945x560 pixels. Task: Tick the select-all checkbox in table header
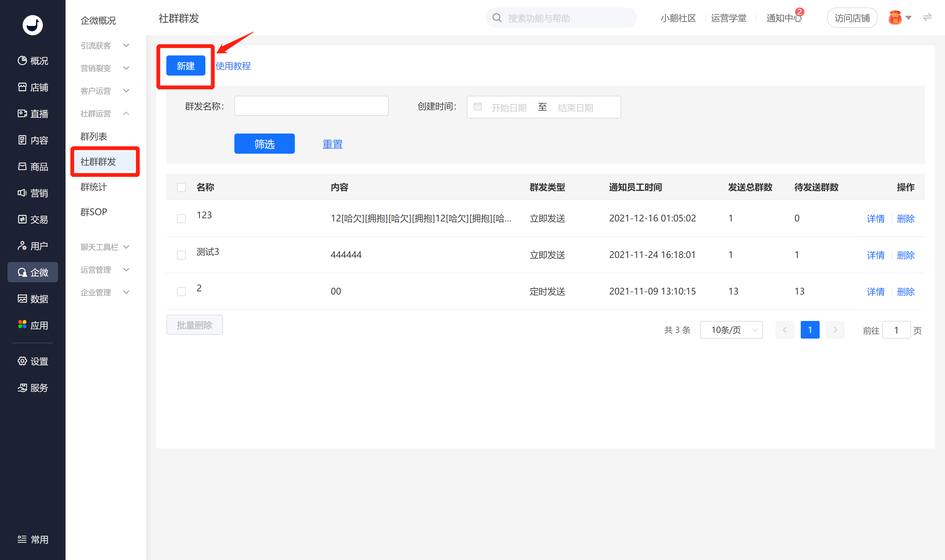pyautogui.click(x=181, y=187)
